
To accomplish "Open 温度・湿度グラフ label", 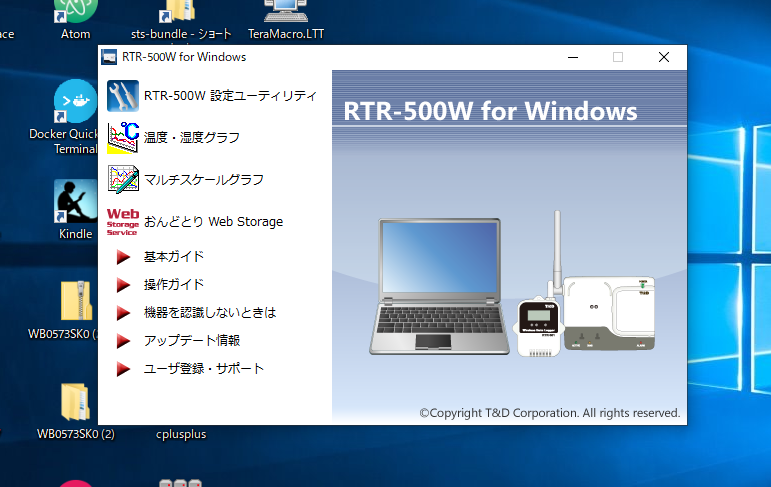I will 192,137.
